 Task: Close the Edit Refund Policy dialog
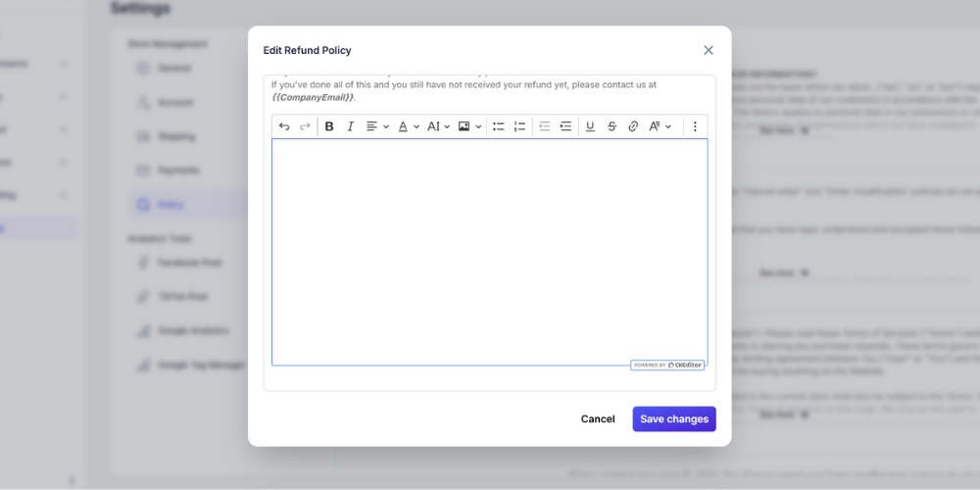pyautogui.click(x=709, y=50)
